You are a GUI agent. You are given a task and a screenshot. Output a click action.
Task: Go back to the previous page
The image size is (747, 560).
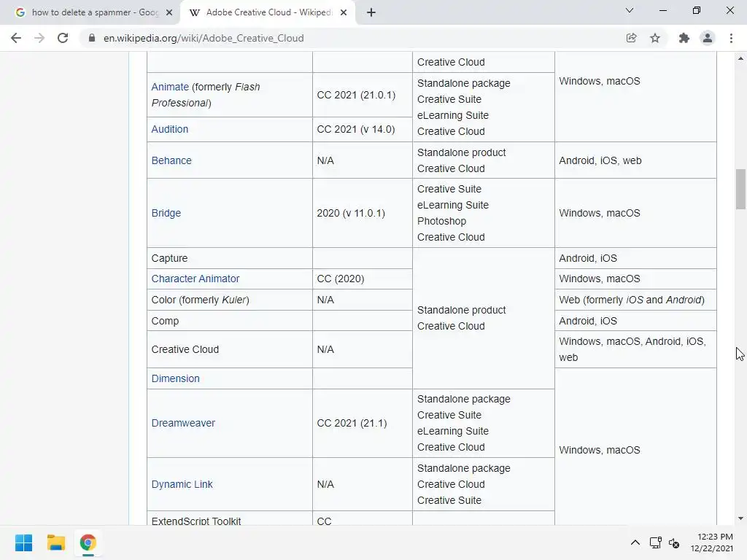pos(16,38)
